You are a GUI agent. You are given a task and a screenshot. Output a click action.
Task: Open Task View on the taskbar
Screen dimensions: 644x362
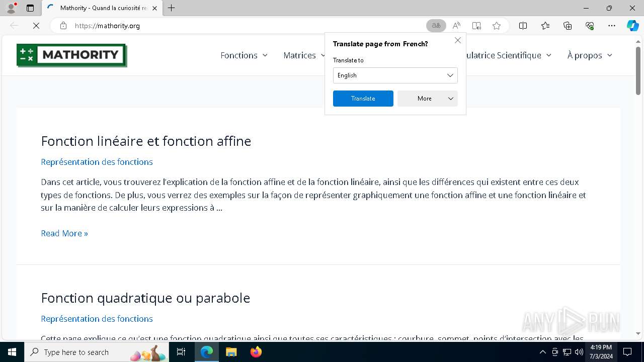point(182,352)
